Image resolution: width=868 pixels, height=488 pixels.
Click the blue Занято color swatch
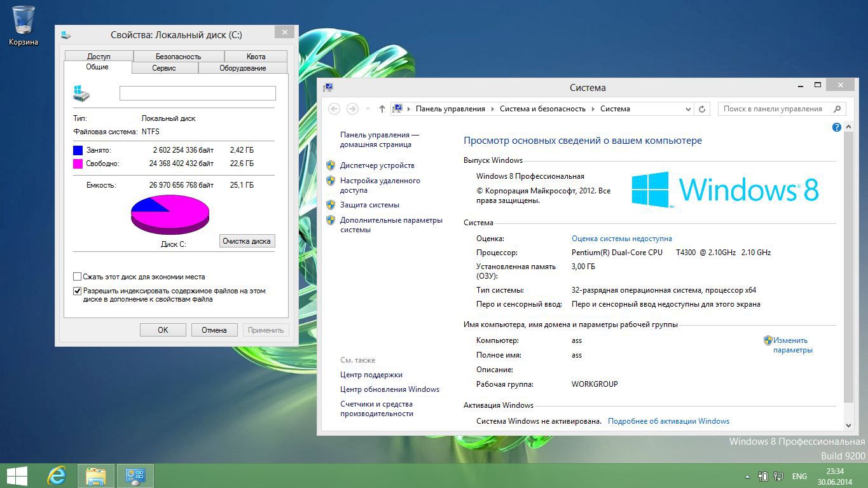[x=78, y=150]
